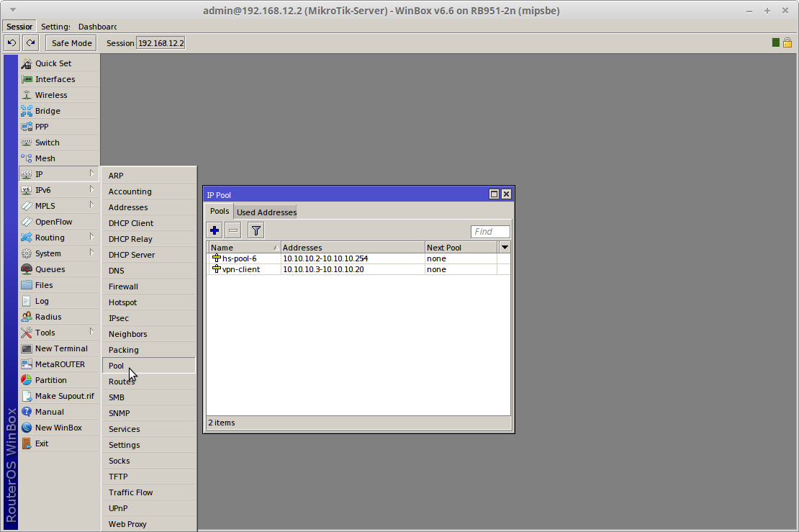This screenshot has width=799, height=532.
Task: Select ARP in the IP submenu
Action: point(149,176)
